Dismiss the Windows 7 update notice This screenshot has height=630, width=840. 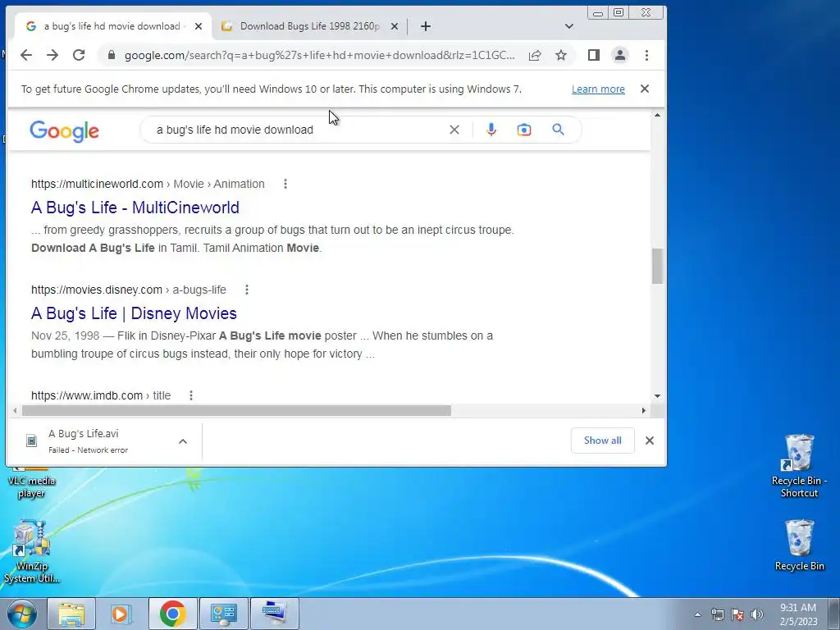click(x=645, y=89)
